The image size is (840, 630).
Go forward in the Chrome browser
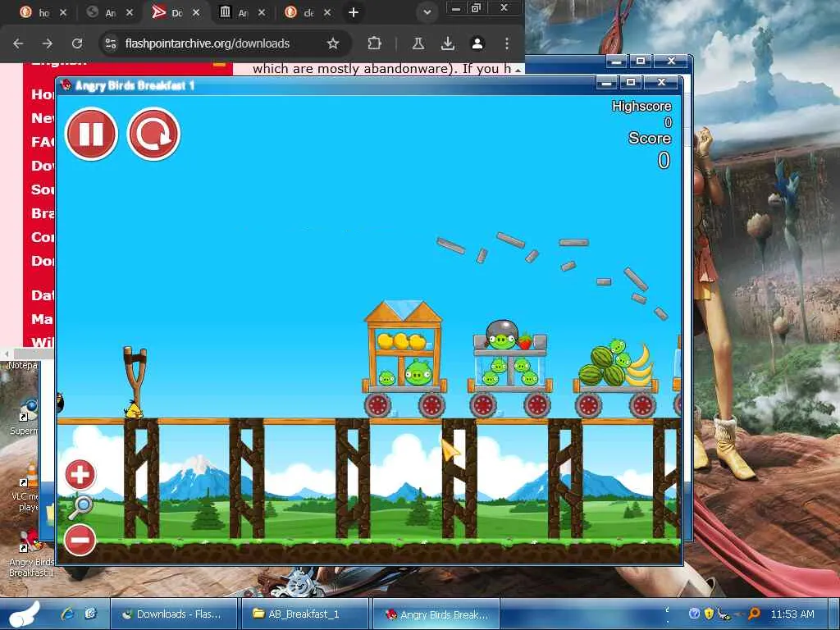(48, 43)
